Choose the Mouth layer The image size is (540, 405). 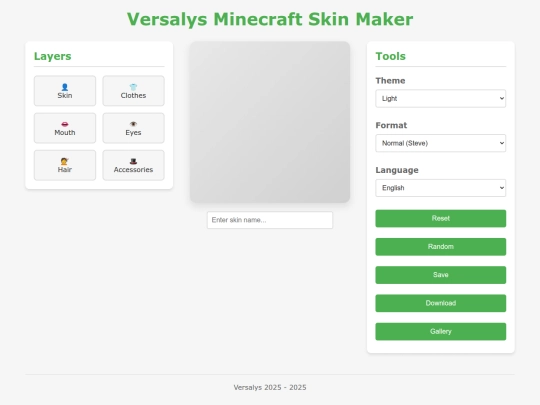[x=65, y=128]
